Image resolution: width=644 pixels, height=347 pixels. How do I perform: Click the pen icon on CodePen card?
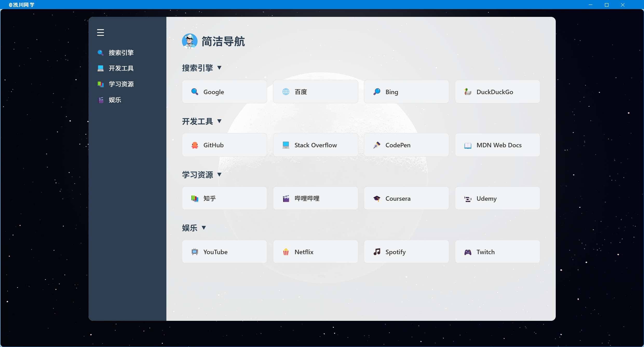(x=377, y=145)
